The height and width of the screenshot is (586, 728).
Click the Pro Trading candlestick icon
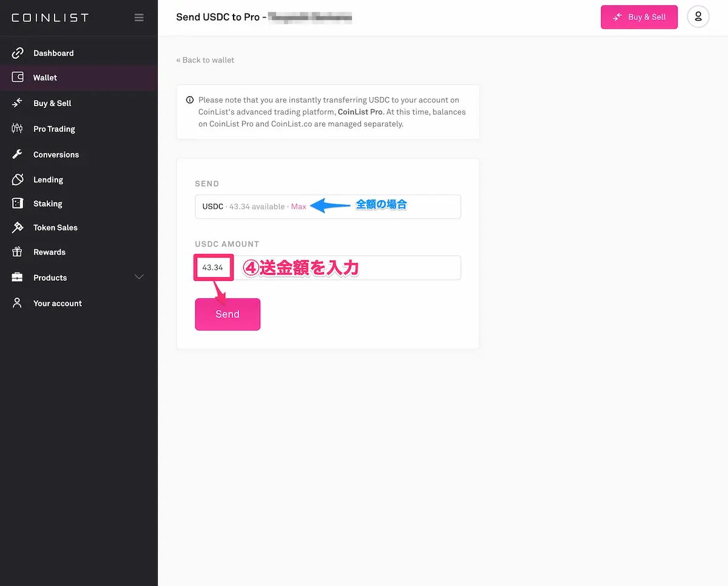18,129
